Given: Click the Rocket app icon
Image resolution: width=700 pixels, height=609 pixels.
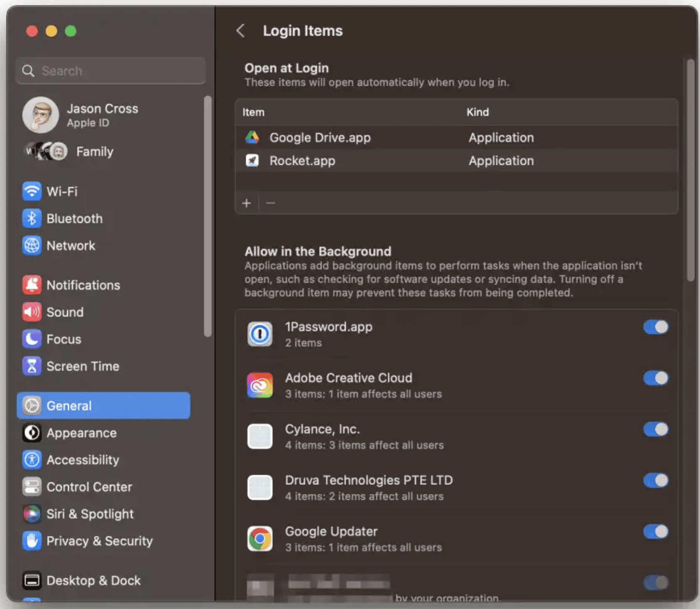Looking at the screenshot, I should (x=252, y=160).
